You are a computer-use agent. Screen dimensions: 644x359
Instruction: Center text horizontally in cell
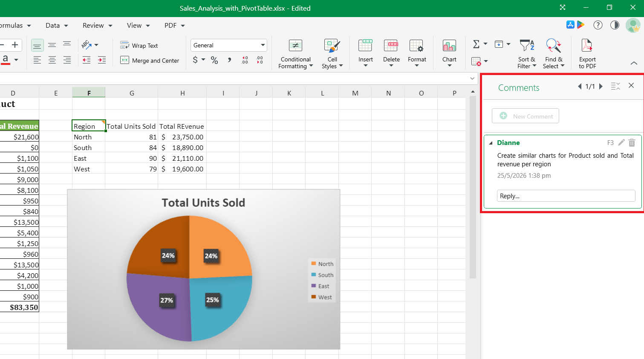click(x=52, y=60)
